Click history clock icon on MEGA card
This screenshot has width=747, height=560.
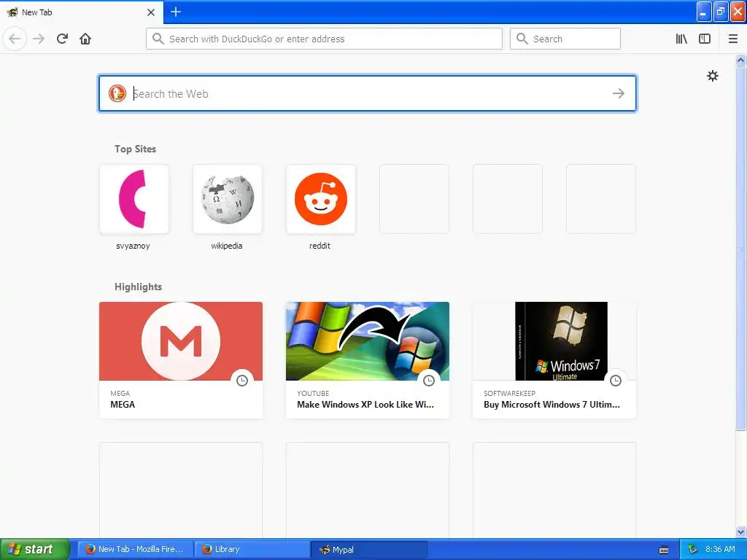[242, 381]
